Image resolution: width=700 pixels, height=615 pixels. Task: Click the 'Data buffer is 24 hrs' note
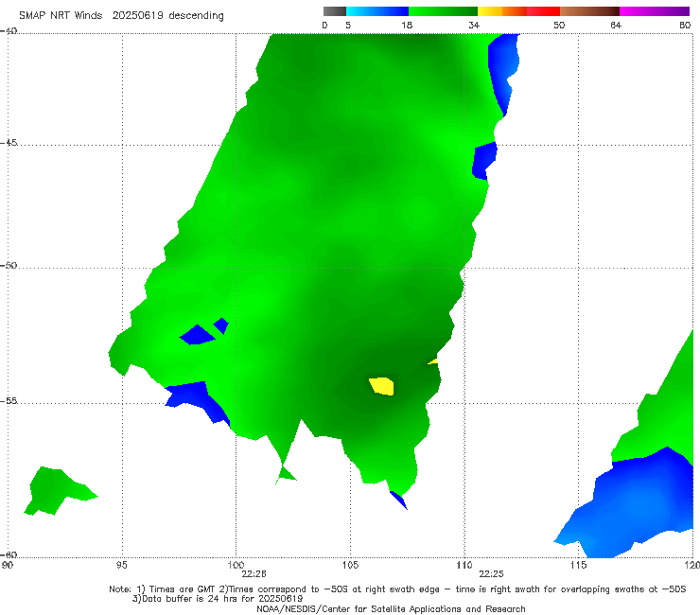click(x=218, y=599)
